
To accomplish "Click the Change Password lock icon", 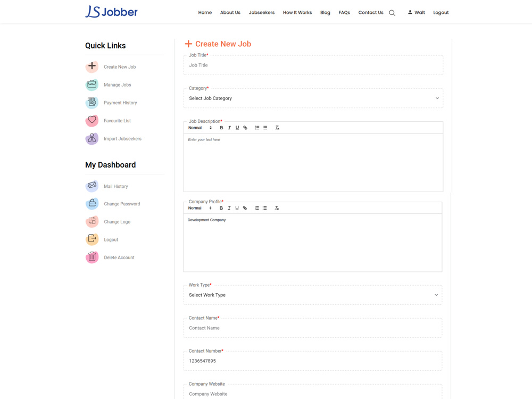I will point(92,204).
